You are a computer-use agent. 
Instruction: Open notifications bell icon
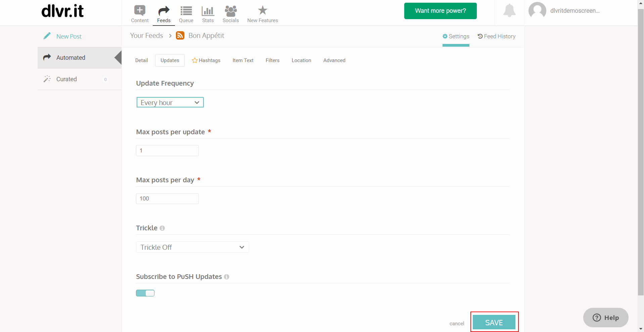point(509,10)
